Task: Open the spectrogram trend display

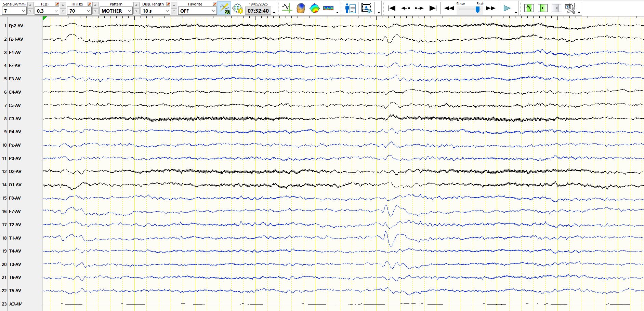Action: coord(328,8)
